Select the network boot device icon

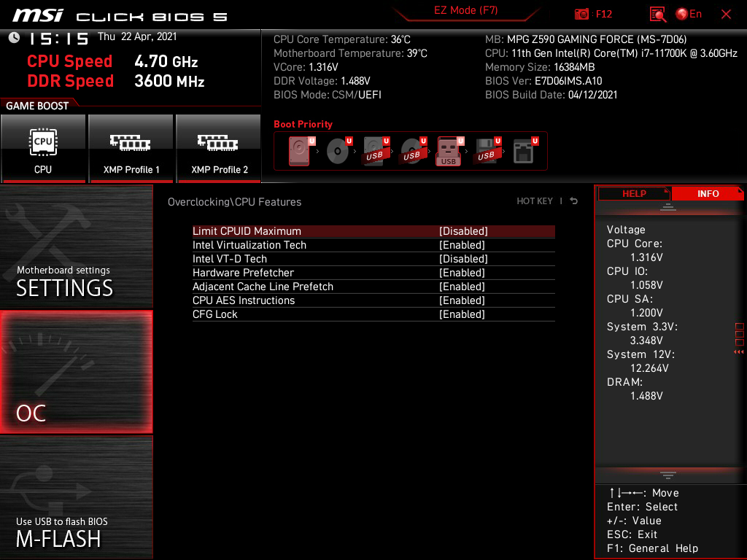[525, 151]
